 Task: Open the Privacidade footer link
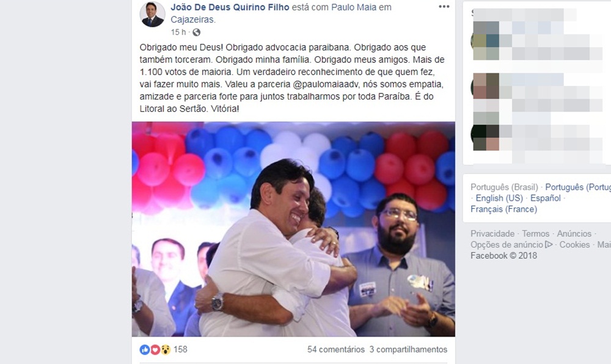point(492,233)
